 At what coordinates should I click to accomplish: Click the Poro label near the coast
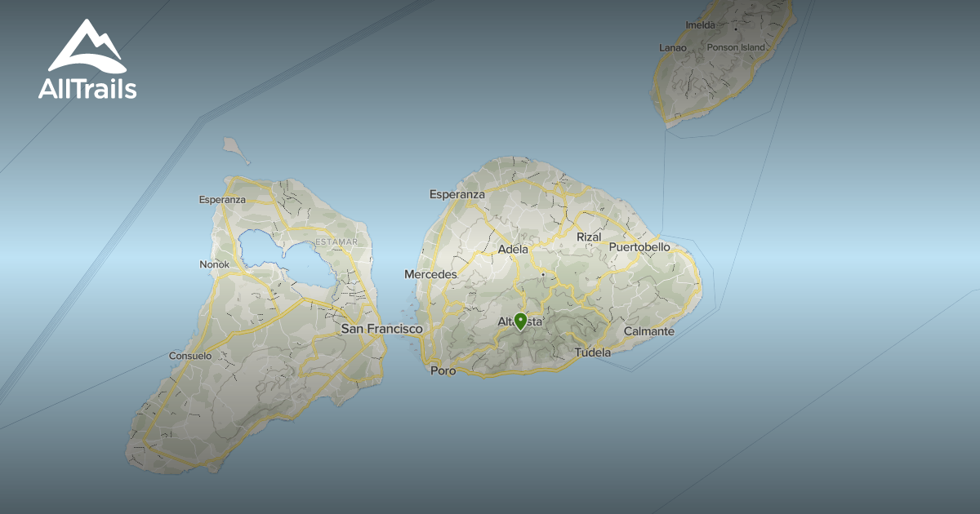(442, 370)
